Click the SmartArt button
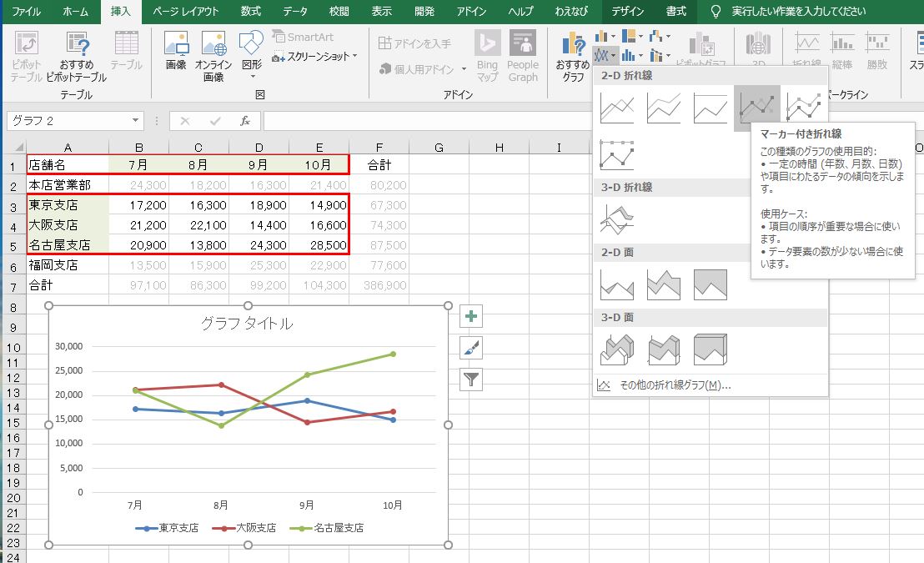 303,37
